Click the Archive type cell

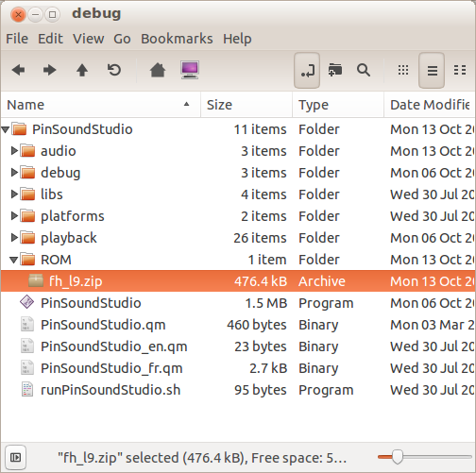pyautogui.click(x=322, y=281)
